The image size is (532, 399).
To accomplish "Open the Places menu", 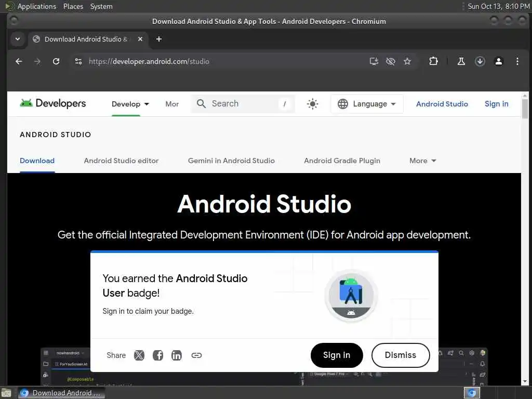I will [x=73, y=6].
